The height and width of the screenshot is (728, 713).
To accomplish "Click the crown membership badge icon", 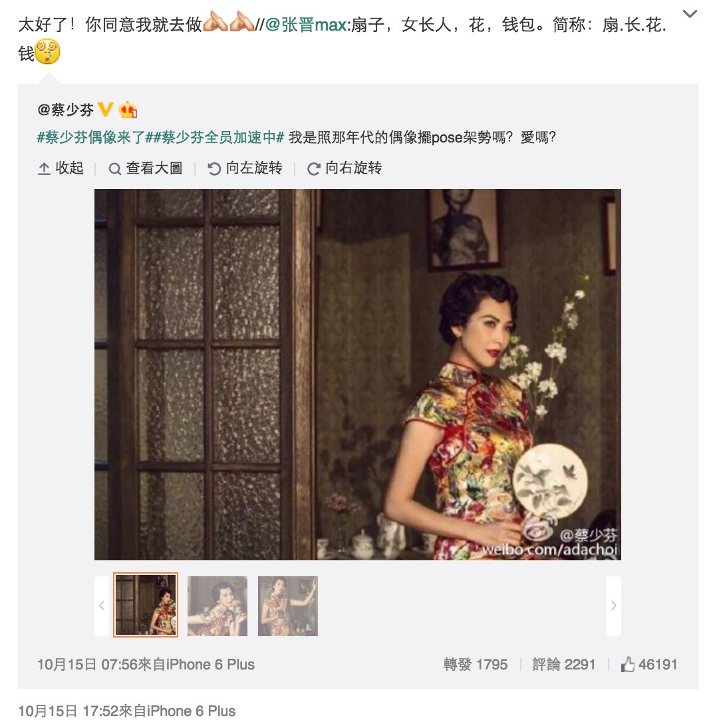I will 128,110.
